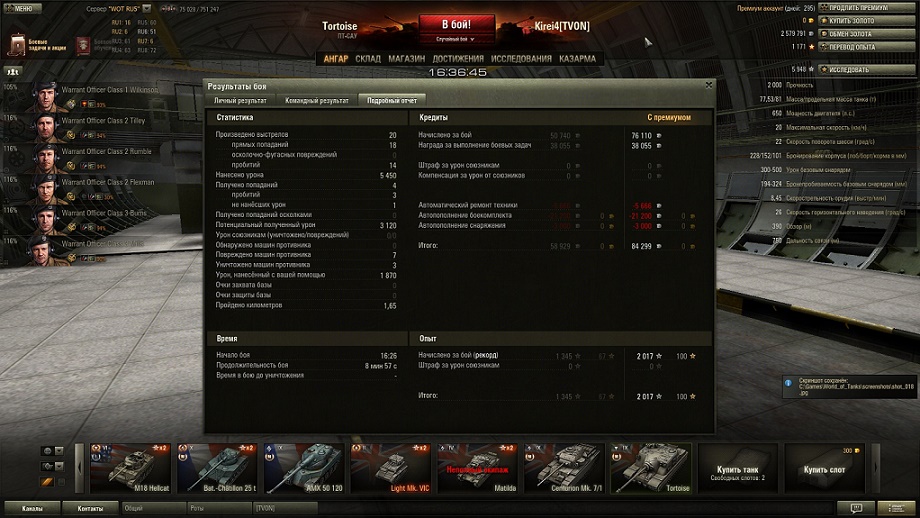This screenshot has width=920, height=518.
Task: Select the Light Mk. VIC thumbnail
Action: [x=391, y=468]
